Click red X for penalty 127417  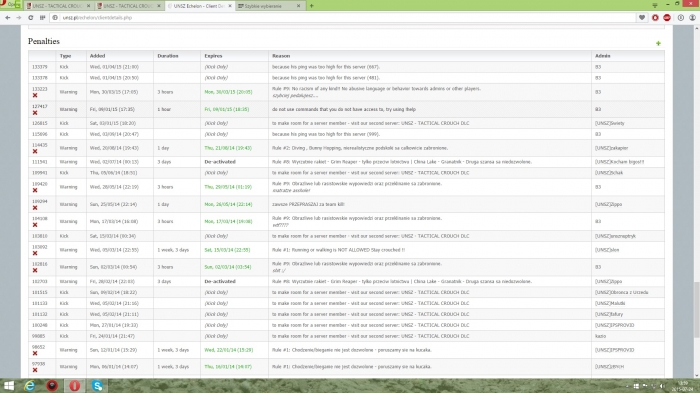click(35, 113)
